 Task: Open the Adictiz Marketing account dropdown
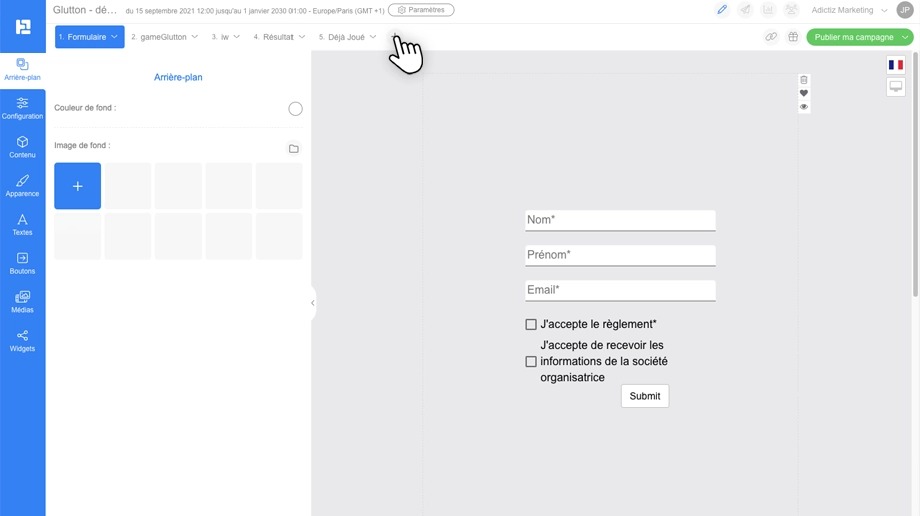point(849,10)
